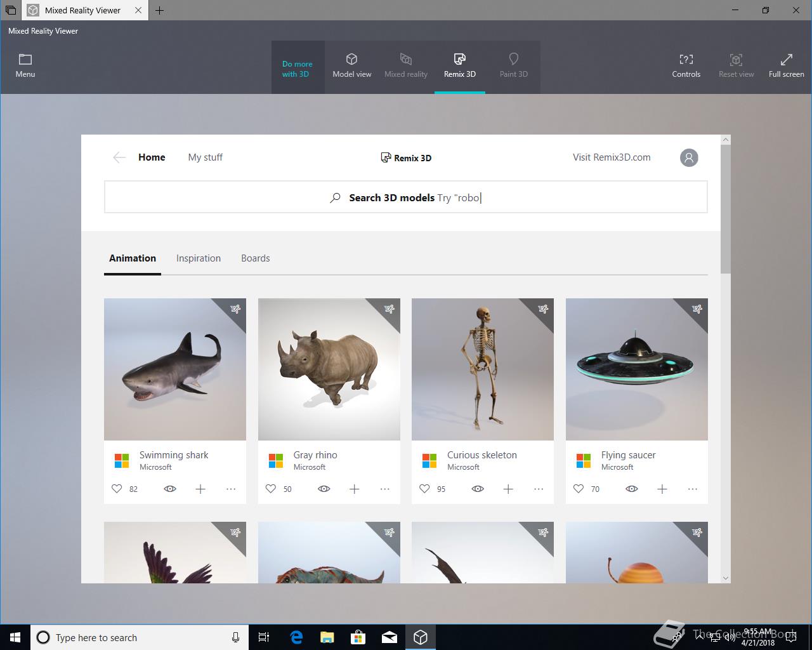Open the Remix 3D tab
This screenshot has width=812, height=650.
460,66
